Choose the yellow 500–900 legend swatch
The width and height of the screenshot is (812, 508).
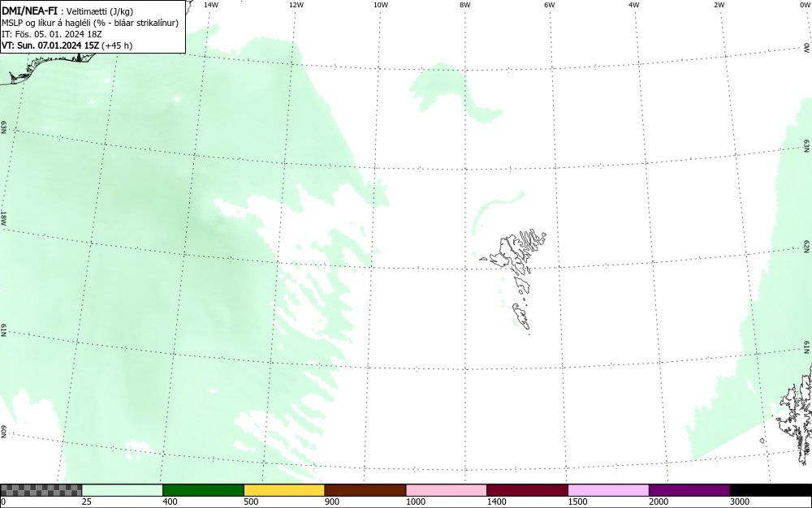point(284,490)
